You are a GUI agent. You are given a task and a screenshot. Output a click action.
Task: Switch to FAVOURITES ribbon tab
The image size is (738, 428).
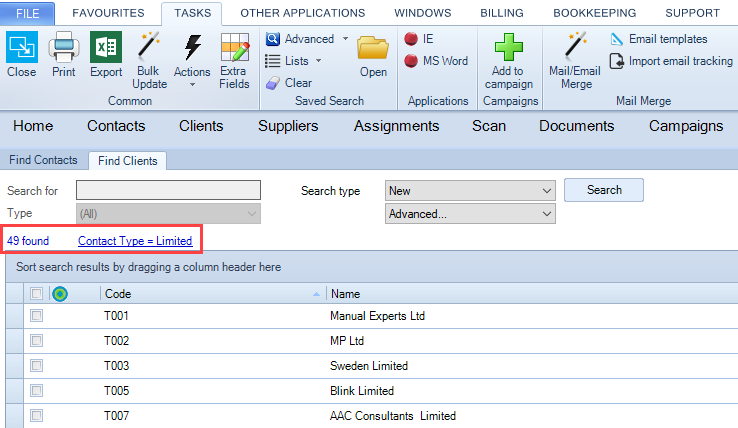[108, 13]
